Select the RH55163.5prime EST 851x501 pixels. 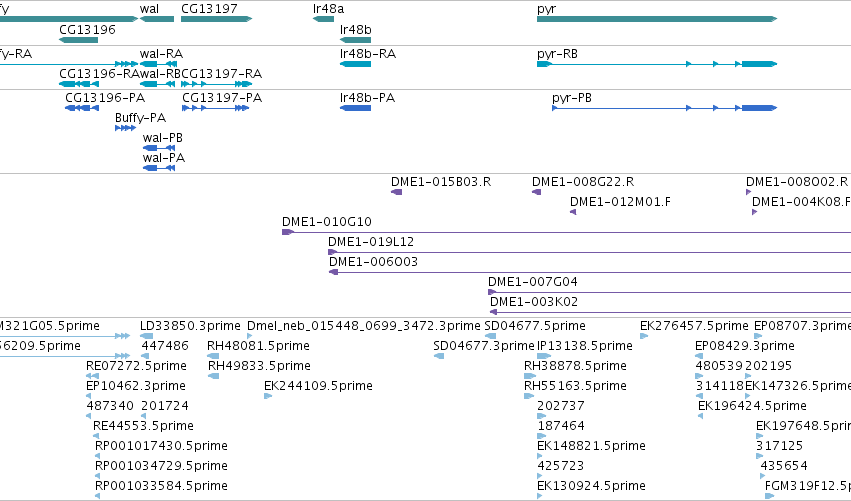click(529, 396)
